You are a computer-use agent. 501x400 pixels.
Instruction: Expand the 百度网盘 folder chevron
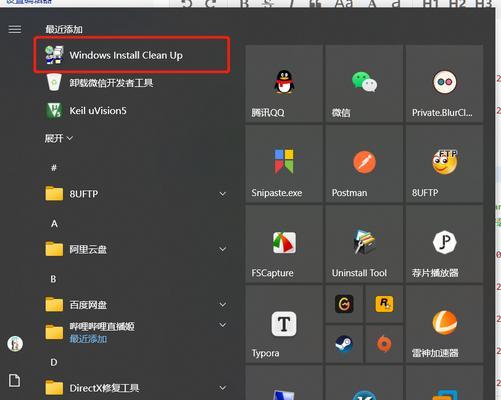tap(223, 304)
